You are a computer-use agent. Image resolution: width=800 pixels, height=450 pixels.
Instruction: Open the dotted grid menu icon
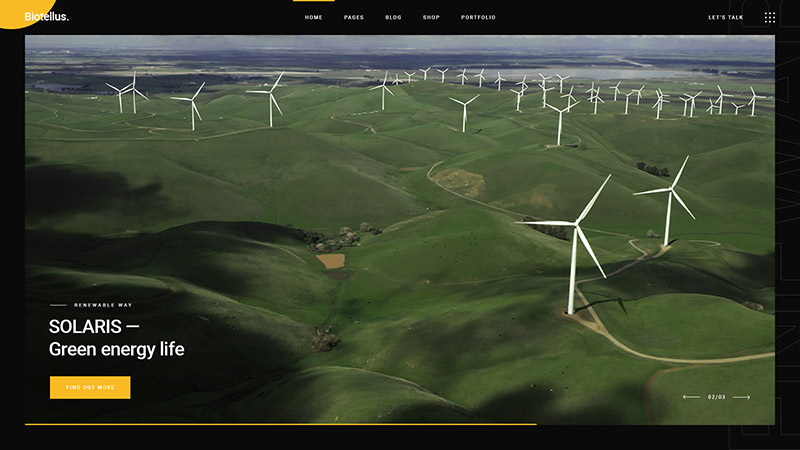pyautogui.click(x=769, y=17)
